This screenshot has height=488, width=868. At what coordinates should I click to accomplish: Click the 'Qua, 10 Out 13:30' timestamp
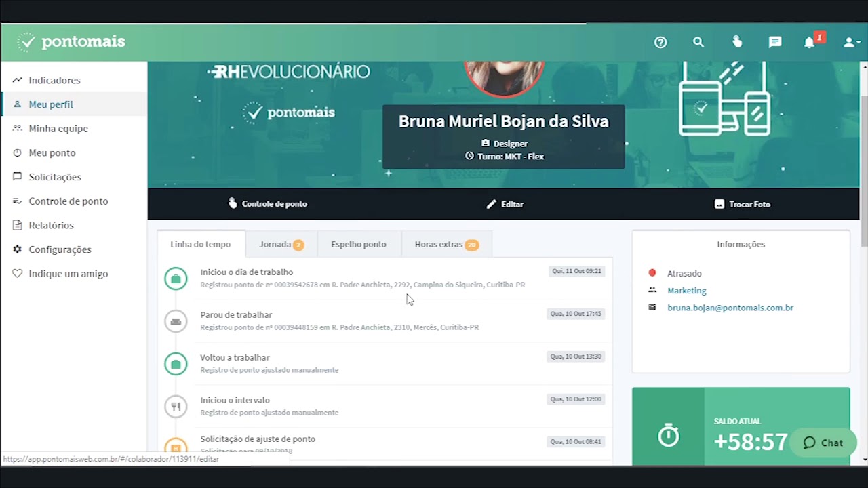pos(576,357)
